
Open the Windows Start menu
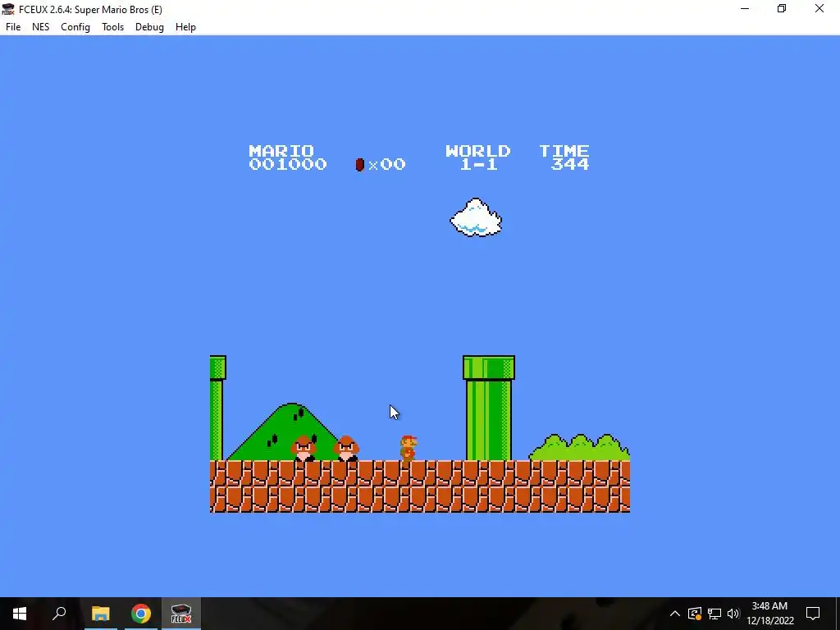[x=20, y=614]
